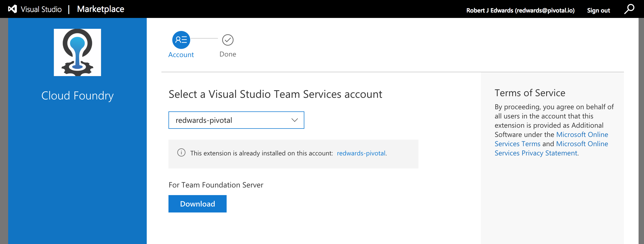Click the Terms of Service heading
The height and width of the screenshot is (244, 644).
point(530,93)
